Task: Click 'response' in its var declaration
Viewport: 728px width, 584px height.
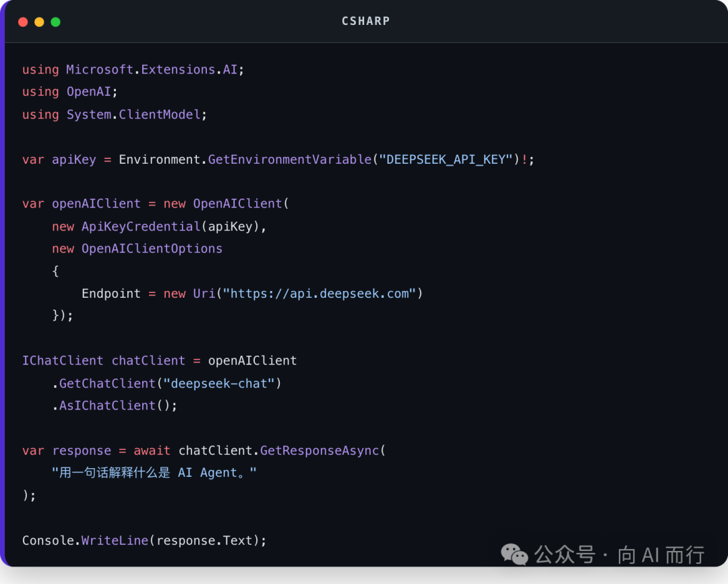Action: (82, 451)
